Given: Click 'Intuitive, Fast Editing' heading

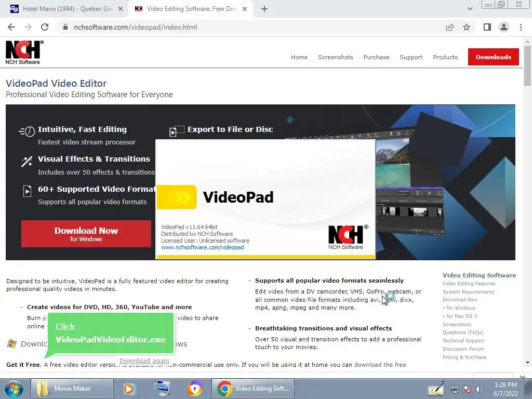Looking at the screenshot, I should (x=82, y=129).
